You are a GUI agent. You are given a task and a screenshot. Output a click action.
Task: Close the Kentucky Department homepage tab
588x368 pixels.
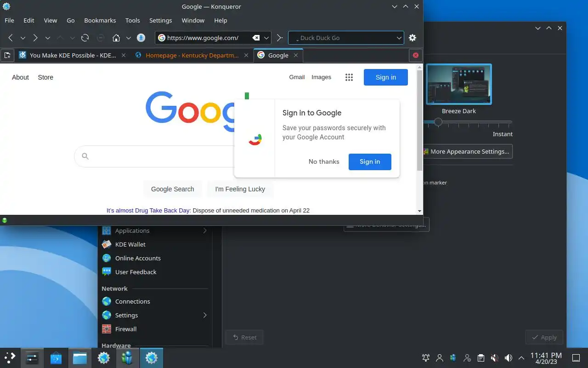(246, 55)
